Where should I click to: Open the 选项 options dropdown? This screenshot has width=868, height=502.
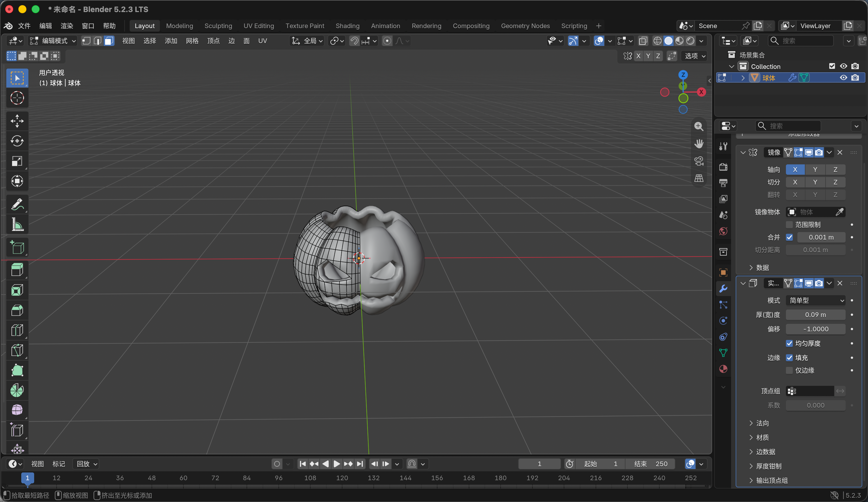[694, 56]
